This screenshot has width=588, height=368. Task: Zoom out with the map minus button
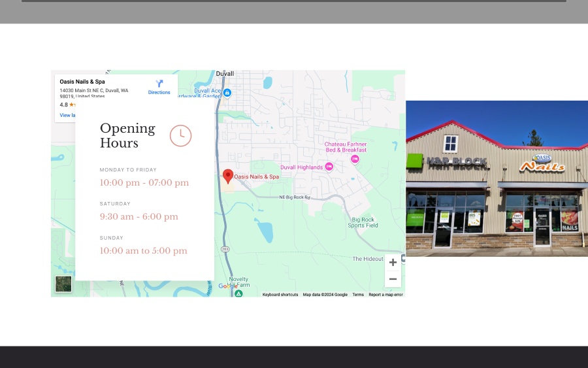click(x=393, y=279)
